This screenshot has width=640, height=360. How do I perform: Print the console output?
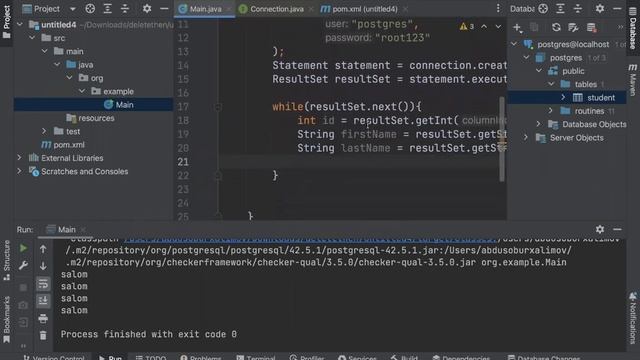tap(43, 318)
